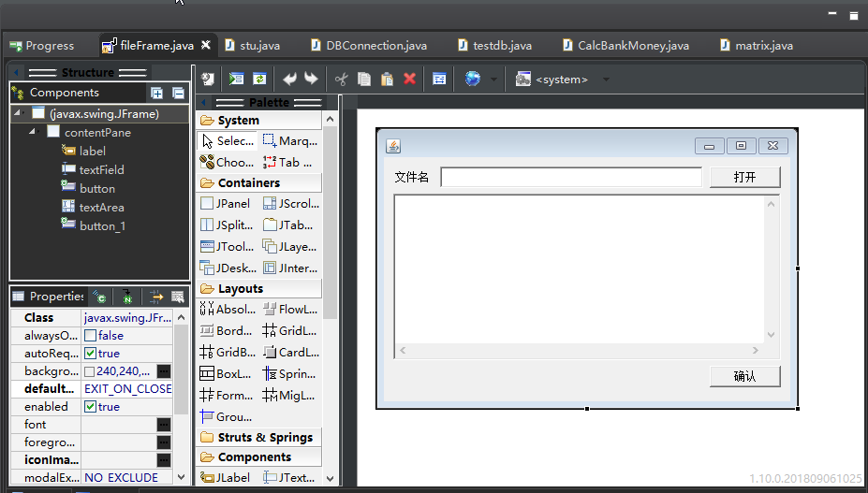
Task: Choose GridBagLayout in Palette
Action: [x=228, y=353]
